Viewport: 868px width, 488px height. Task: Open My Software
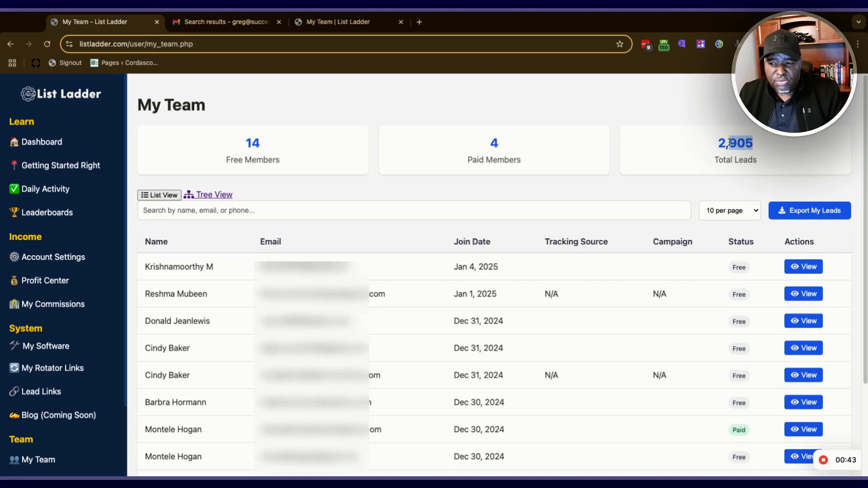(39, 346)
